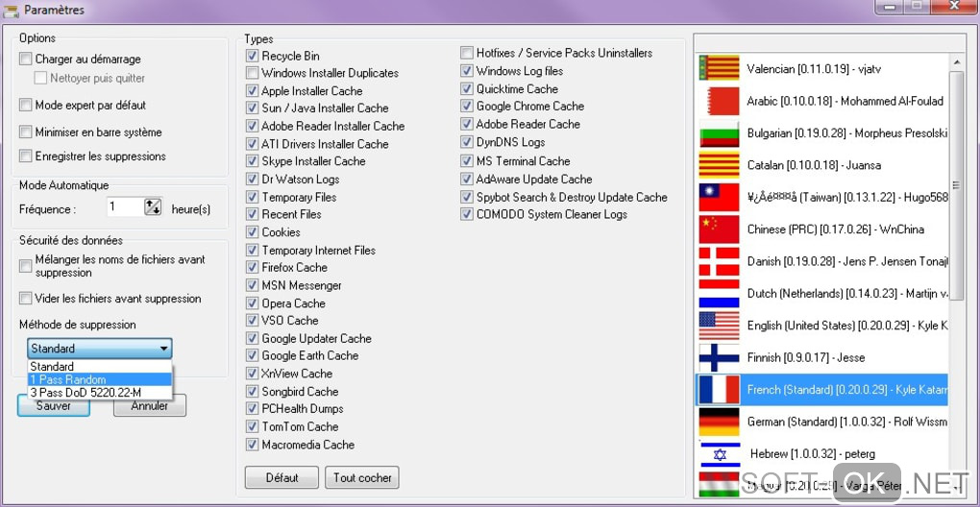The image size is (980, 507).
Task: Click the Valencian flag icon
Action: tap(719, 69)
